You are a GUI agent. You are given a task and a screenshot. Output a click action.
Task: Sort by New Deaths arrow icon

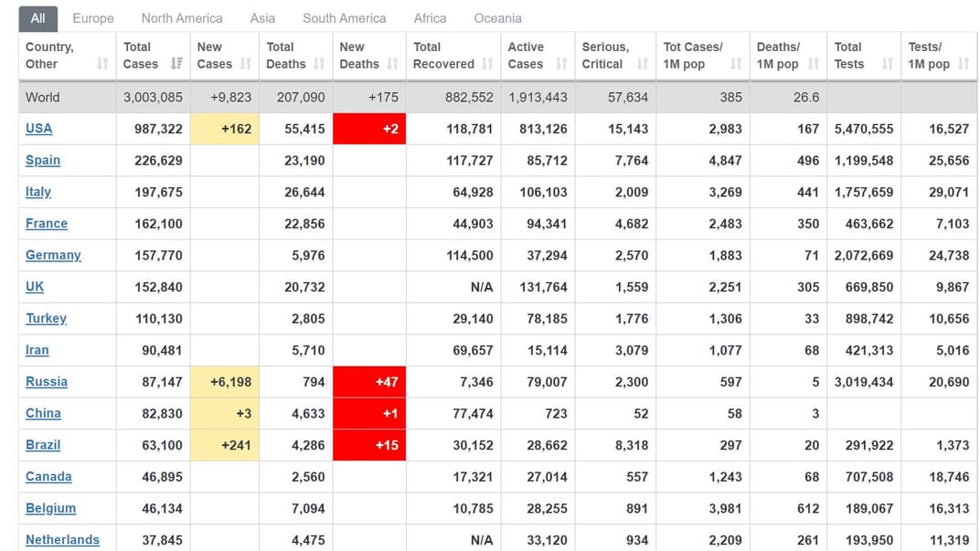click(392, 64)
